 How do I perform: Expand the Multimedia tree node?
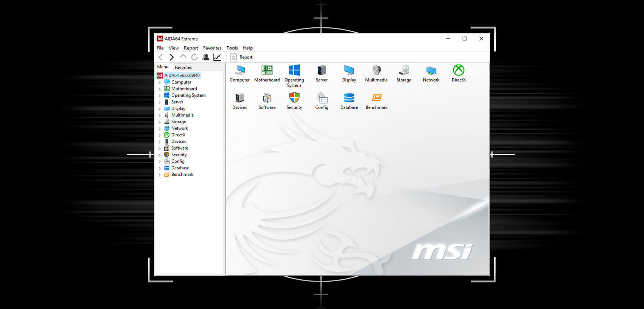[x=160, y=115]
